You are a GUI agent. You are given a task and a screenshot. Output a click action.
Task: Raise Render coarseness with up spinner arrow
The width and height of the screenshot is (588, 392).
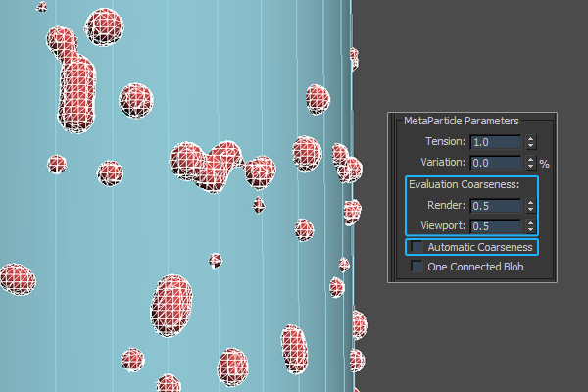point(531,202)
